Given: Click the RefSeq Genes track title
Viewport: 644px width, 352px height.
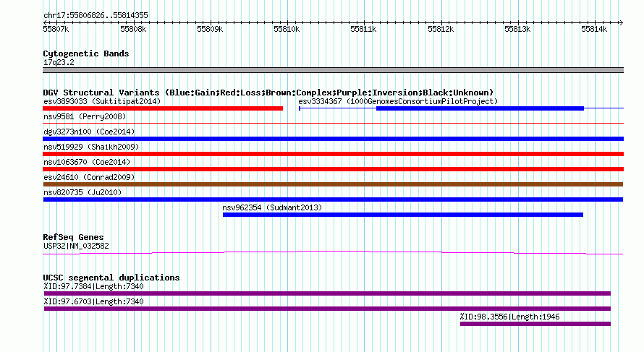Looking at the screenshot, I should 74,237.
